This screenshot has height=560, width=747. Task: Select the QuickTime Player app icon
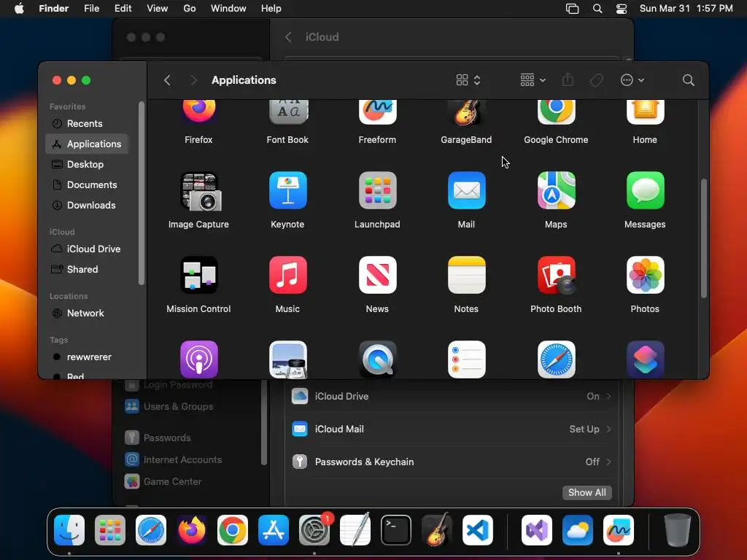click(x=377, y=359)
